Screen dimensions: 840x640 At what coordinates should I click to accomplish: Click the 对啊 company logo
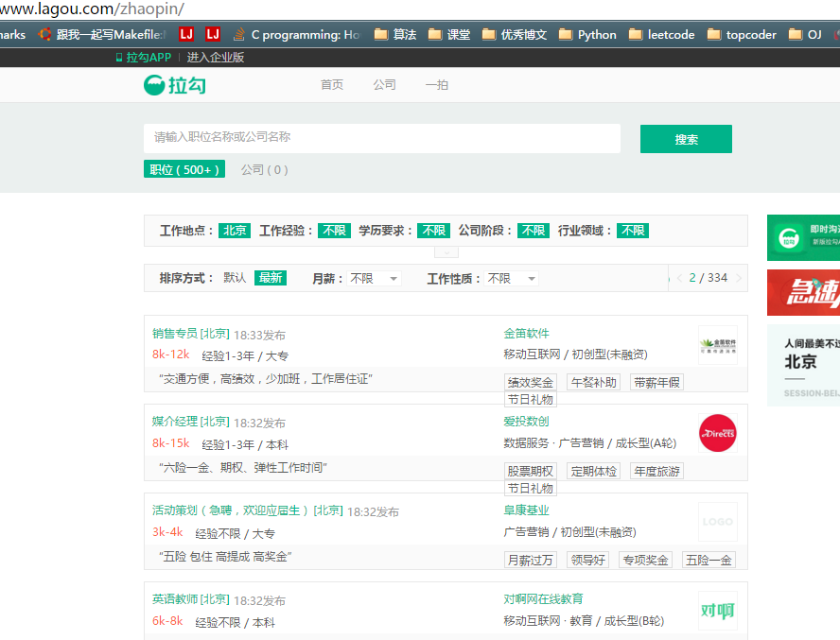coord(718,611)
